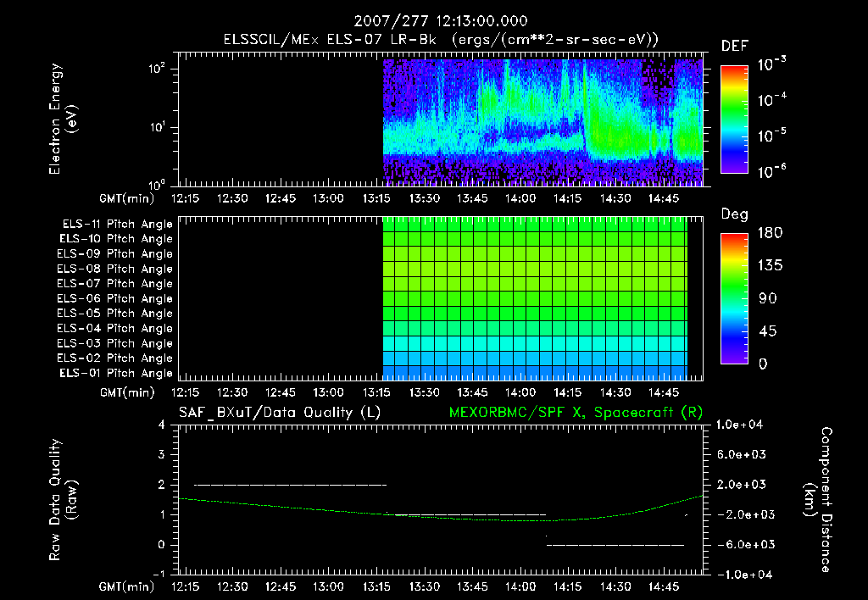Select the ELS-04 Pitch Angle label
The width and height of the screenshot is (868, 600).
(114, 329)
